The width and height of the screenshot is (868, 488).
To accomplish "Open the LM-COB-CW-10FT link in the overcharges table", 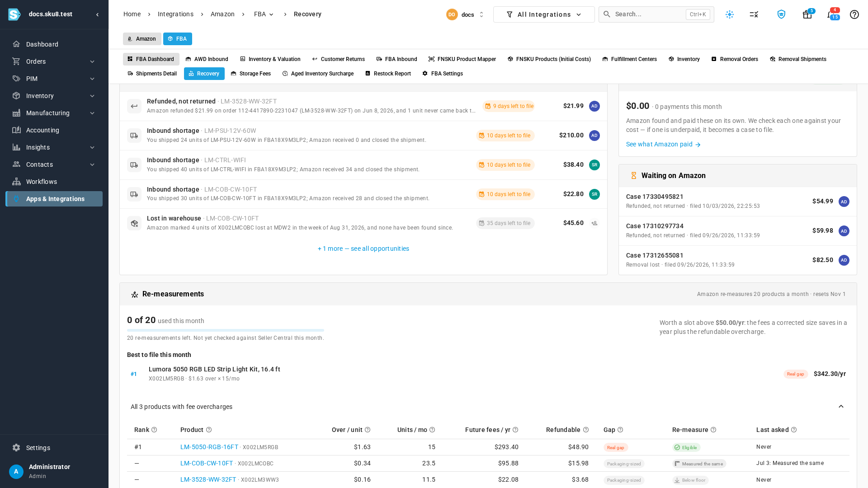I will click(207, 464).
